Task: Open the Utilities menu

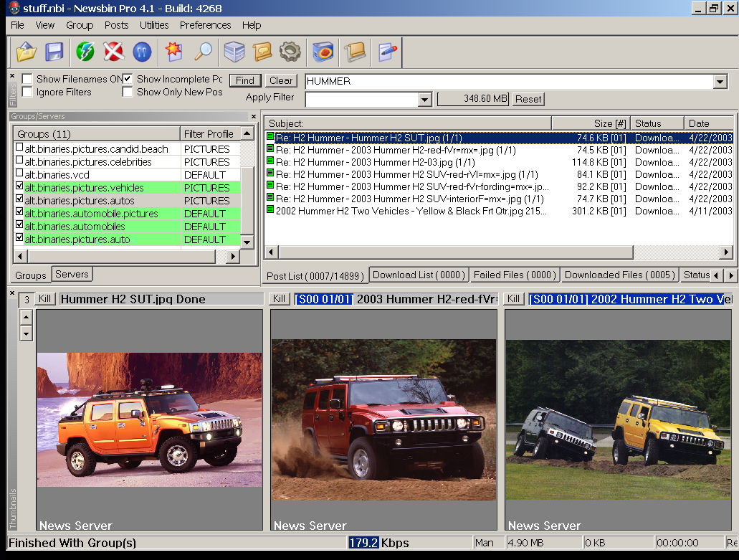Action: (x=154, y=25)
